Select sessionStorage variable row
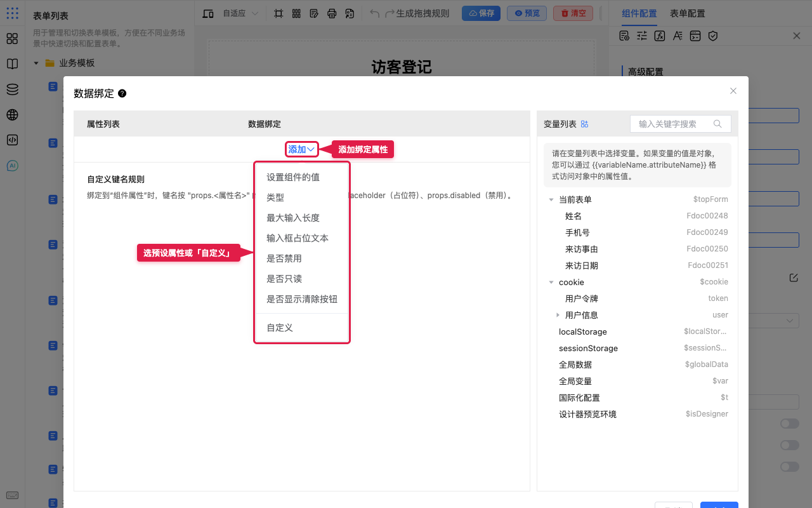The height and width of the screenshot is (508, 812). [638, 348]
